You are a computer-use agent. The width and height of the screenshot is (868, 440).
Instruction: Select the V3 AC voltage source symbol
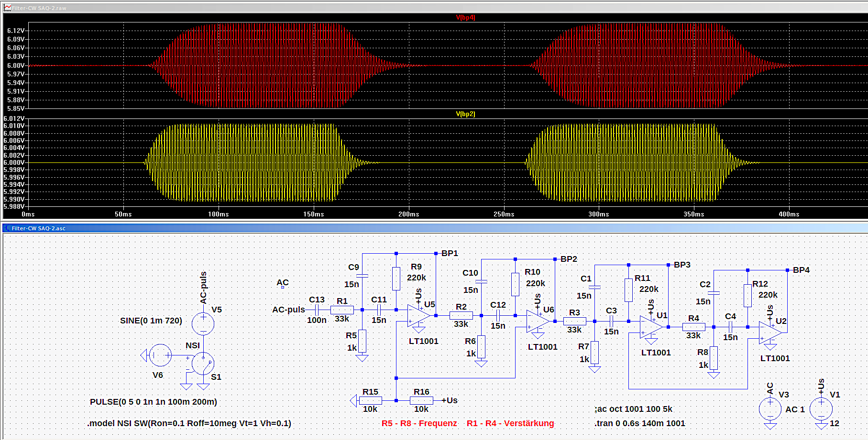point(770,409)
